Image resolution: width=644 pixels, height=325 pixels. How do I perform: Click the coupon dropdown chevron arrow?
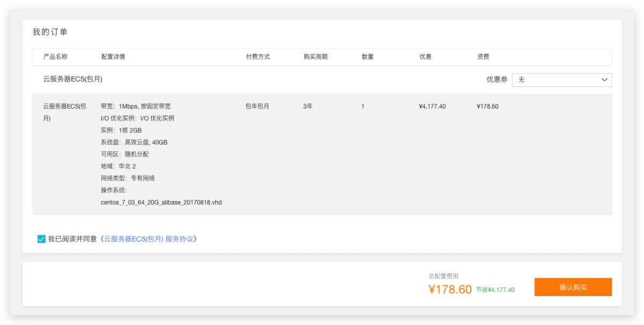tap(604, 80)
